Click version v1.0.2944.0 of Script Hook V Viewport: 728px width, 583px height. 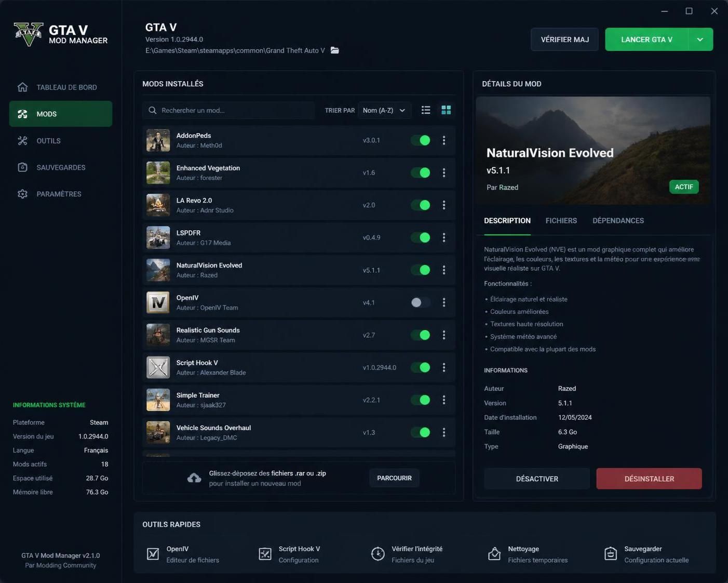click(x=380, y=367)
